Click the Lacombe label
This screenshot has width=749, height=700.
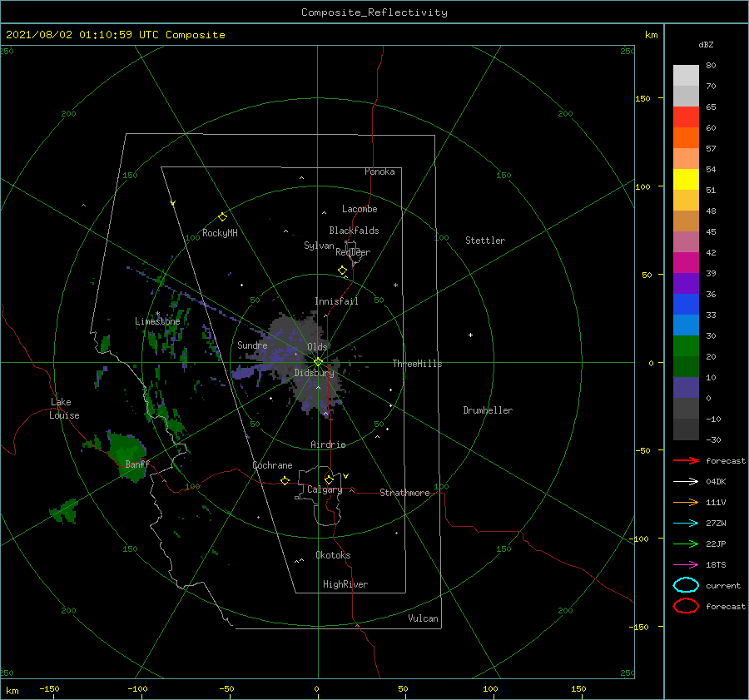pos(360,209)
